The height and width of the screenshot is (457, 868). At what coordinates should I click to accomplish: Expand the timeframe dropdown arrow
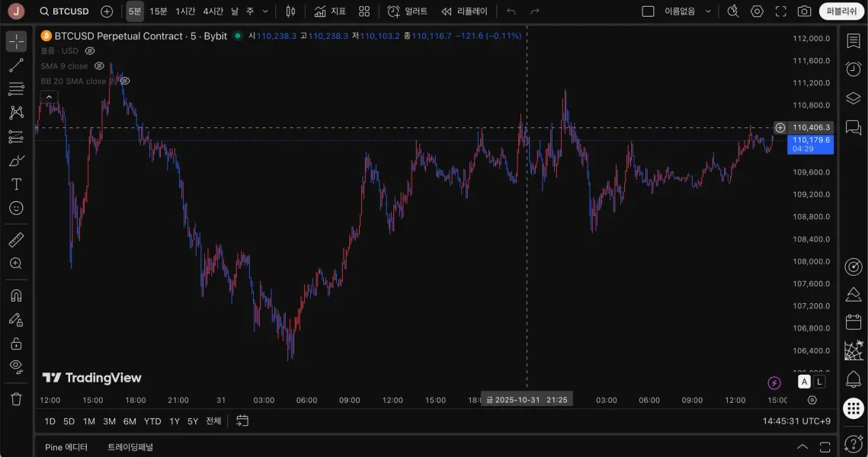click(x=265, y=11)
